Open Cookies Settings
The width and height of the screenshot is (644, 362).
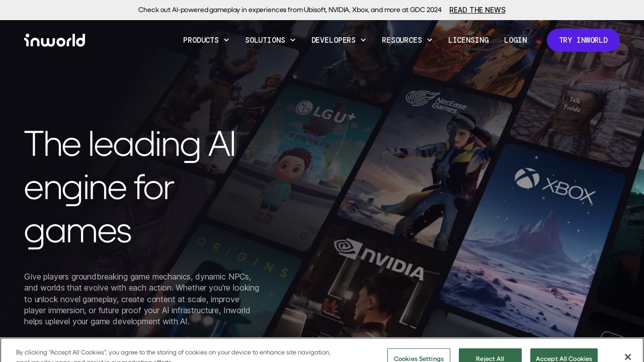click(419, 355)
